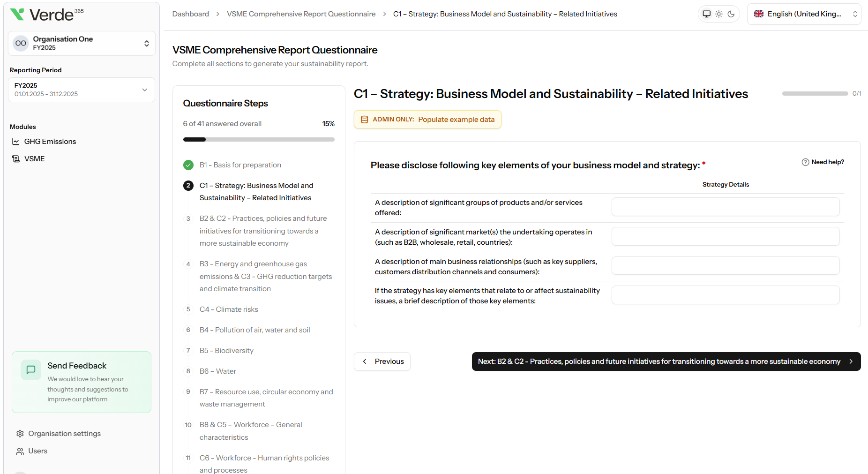
Task: Navigate to Dashboard breadcrumb
Action: pos(190,14)
